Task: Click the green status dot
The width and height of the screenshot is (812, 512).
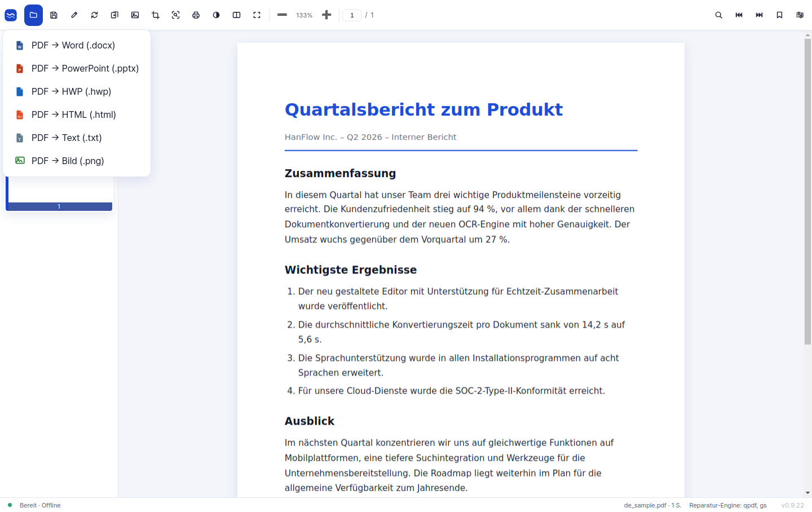Action: 10,505
